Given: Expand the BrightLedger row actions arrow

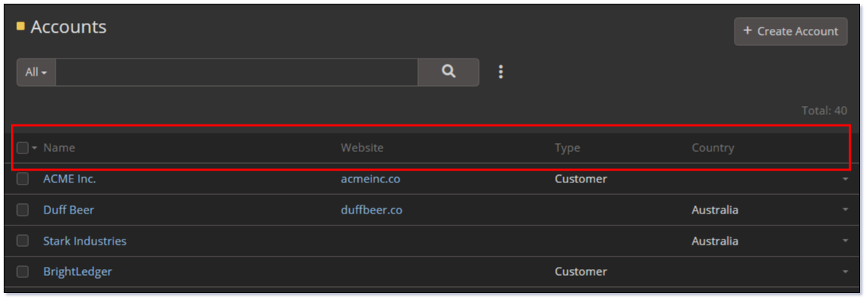Looking at the screenshot, I should [845, 271].
